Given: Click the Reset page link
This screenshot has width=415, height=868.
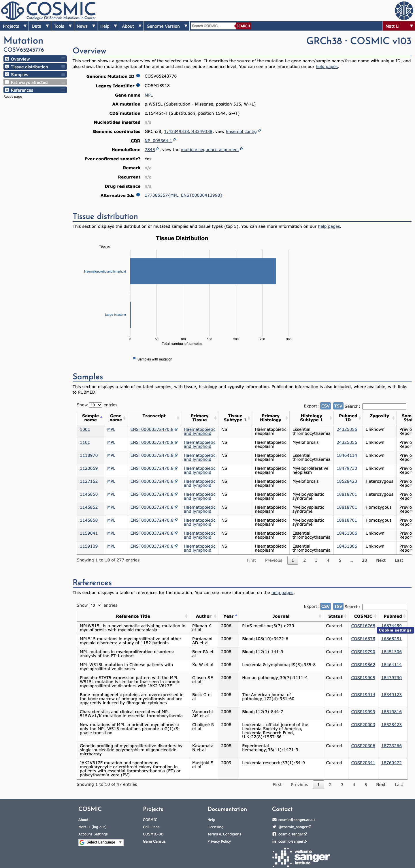Looking at the screenshot, I should tap(13, 97).
